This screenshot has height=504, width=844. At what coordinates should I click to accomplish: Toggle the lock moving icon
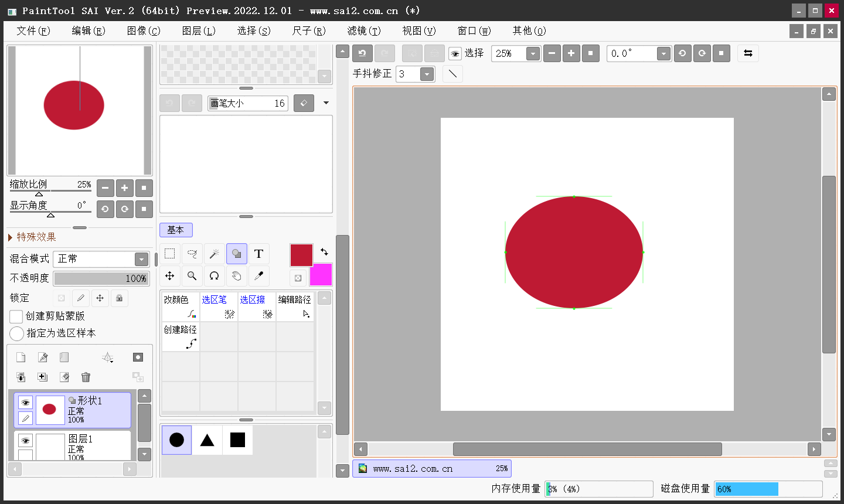coord(100,298)
